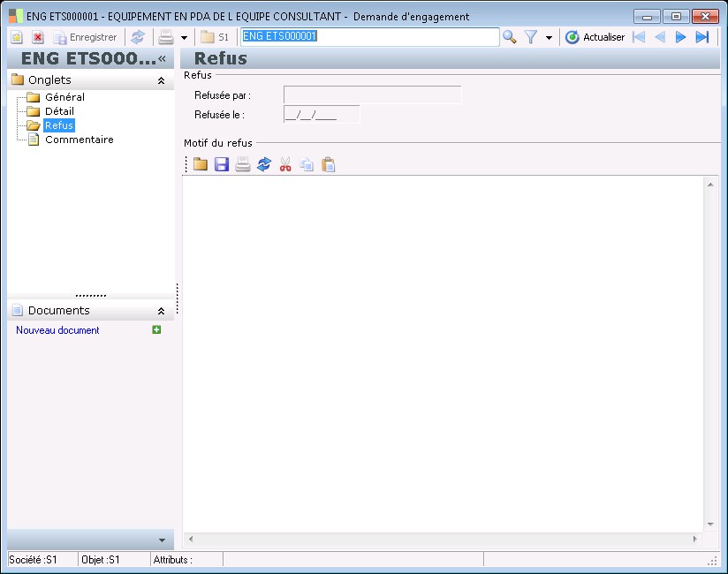This screenshot has width=728, height=574.
Task: Click the main toolbar printer icon
Action: coord(166,37)
